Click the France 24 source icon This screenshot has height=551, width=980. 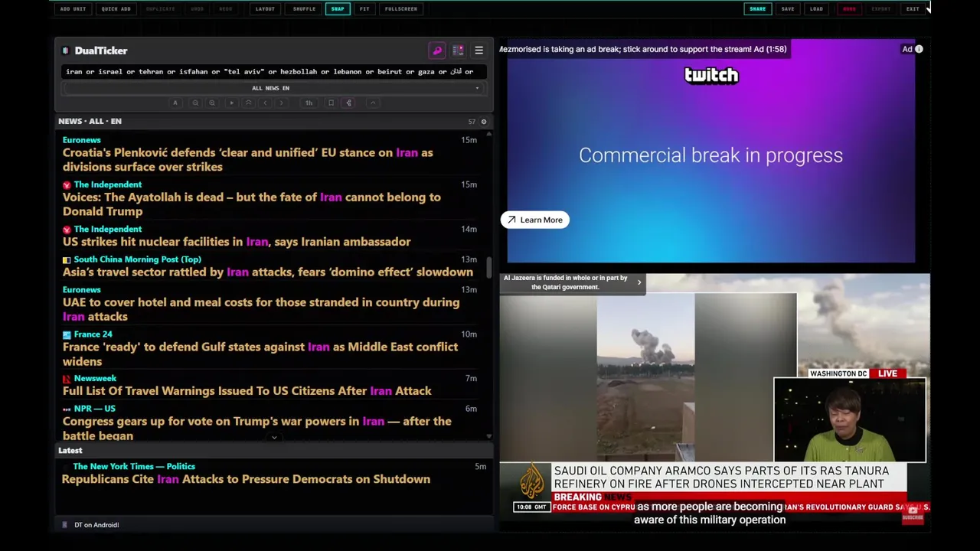pyautogui.click(x=67, y=334)
